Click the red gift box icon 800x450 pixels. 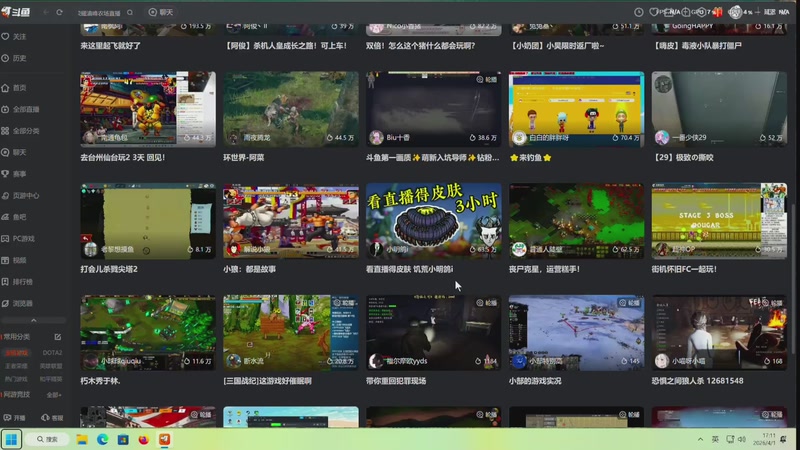[x=717, y=12]
